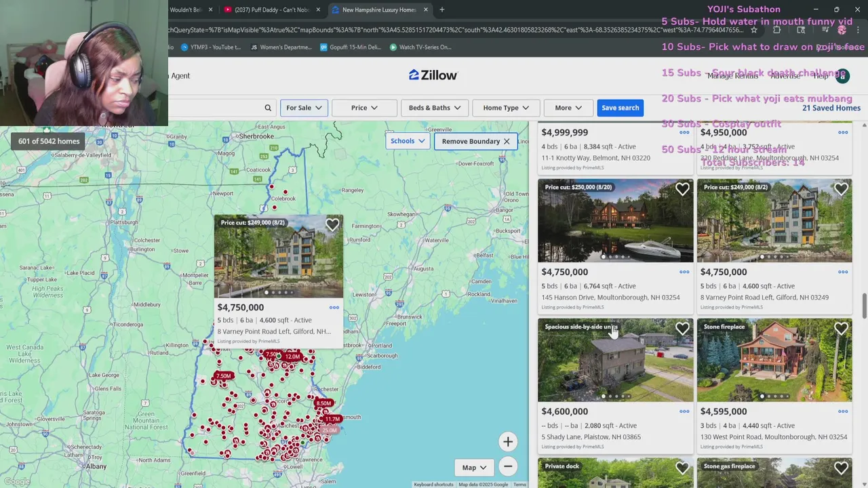Expand the More filters dropdown
Screen dimensions: 868x488
click(x=568, y=108)
